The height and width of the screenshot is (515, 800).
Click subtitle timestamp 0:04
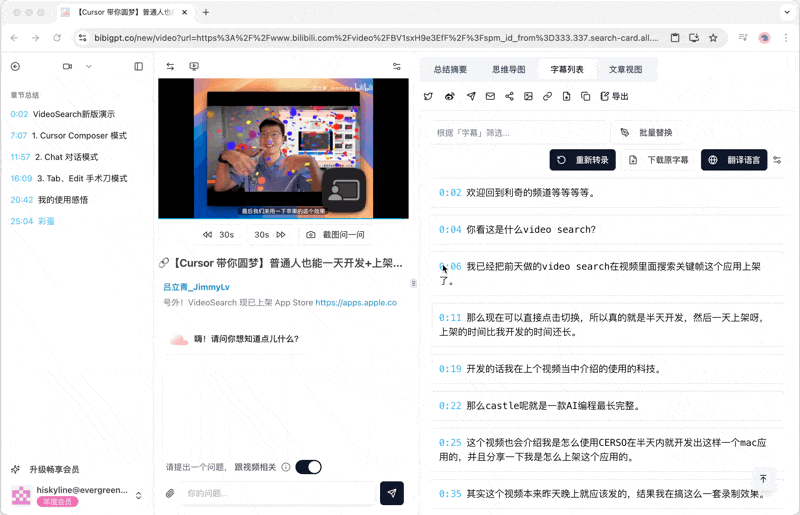point(450,230)
